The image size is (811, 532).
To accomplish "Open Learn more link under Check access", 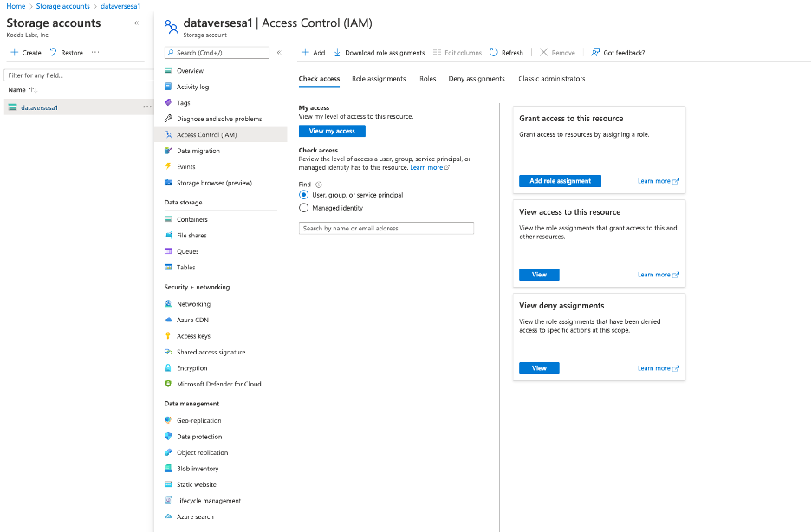I will point(430,167).
